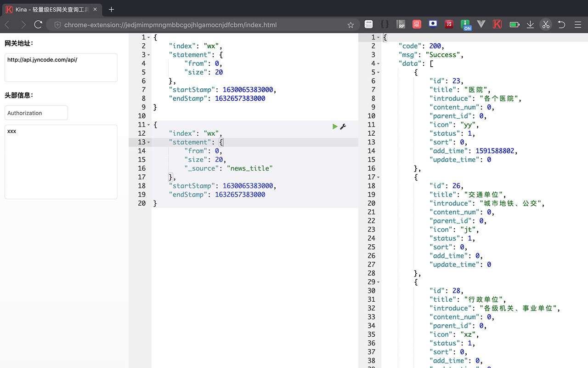Screen dimensions: 588x368
Task: Reload the page with the refresh icon
Action: (38, 24)
